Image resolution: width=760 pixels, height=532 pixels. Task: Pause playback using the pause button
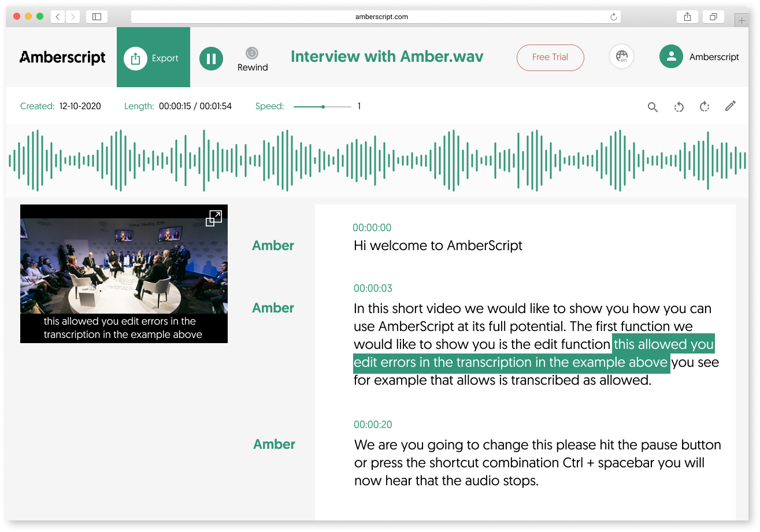coord(211,58)
